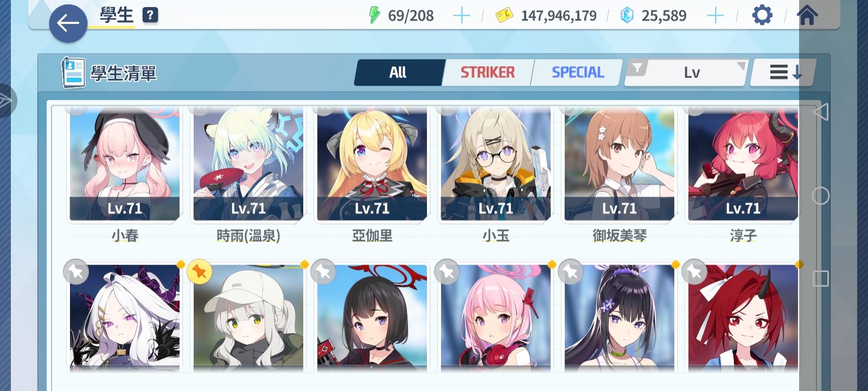
Task: Tap the Android back triangle navigation button
Action: [821, 112]
